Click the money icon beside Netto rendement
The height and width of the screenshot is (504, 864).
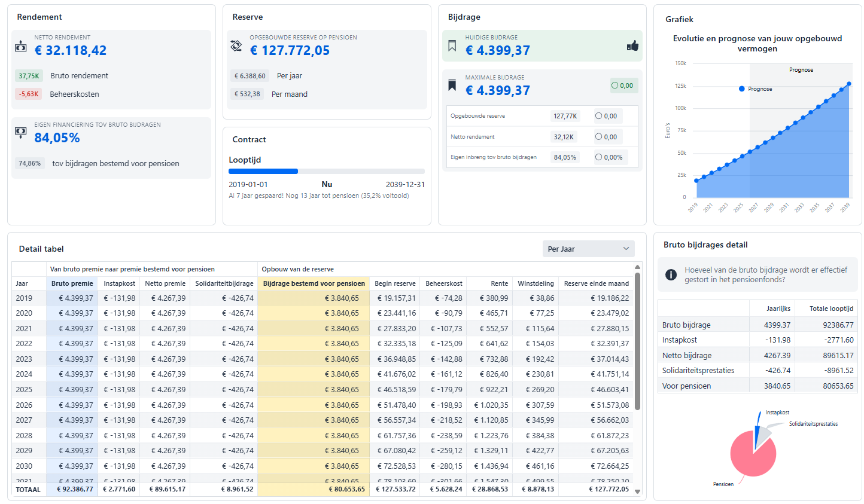(x=21, y=46)
